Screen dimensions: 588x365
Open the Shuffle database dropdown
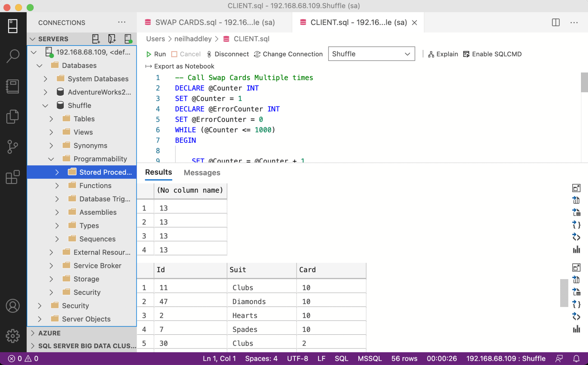coord(371,54)
